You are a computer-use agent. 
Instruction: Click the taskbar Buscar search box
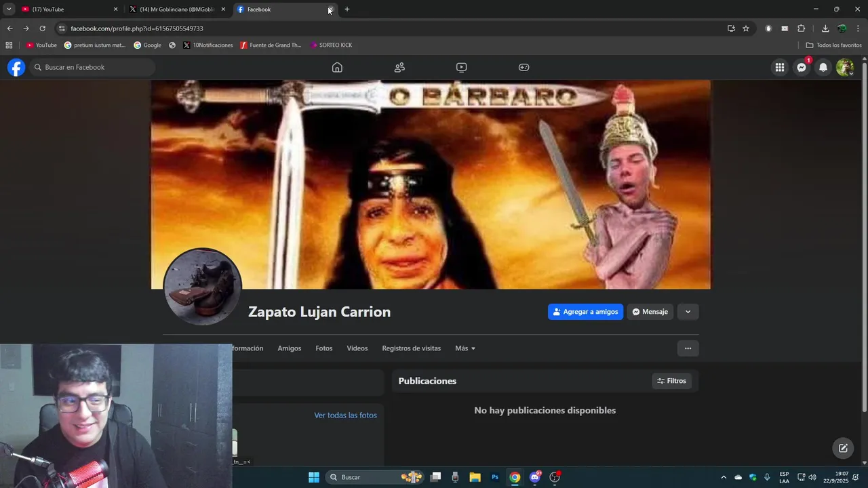coord(375,477)
